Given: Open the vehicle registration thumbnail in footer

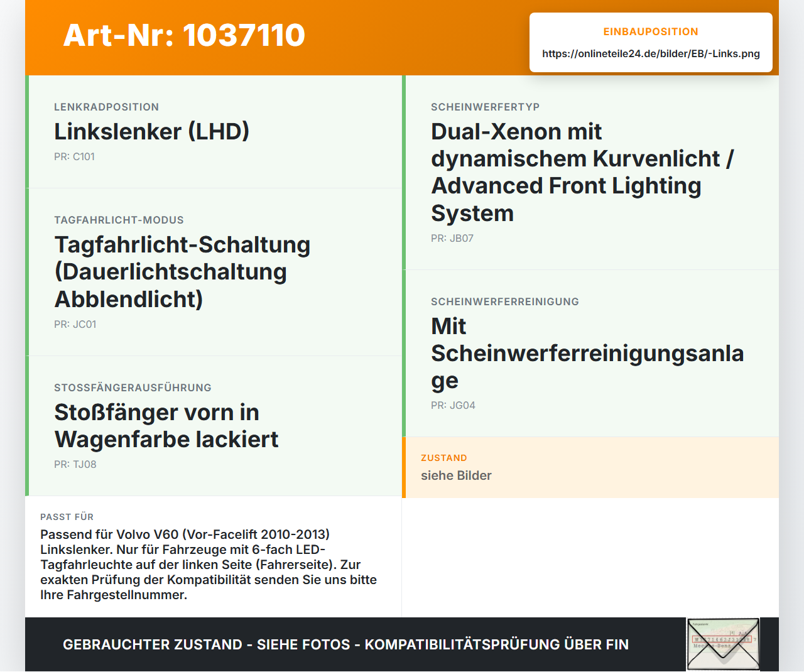Looking at the screenshot, I should [723, 644].
